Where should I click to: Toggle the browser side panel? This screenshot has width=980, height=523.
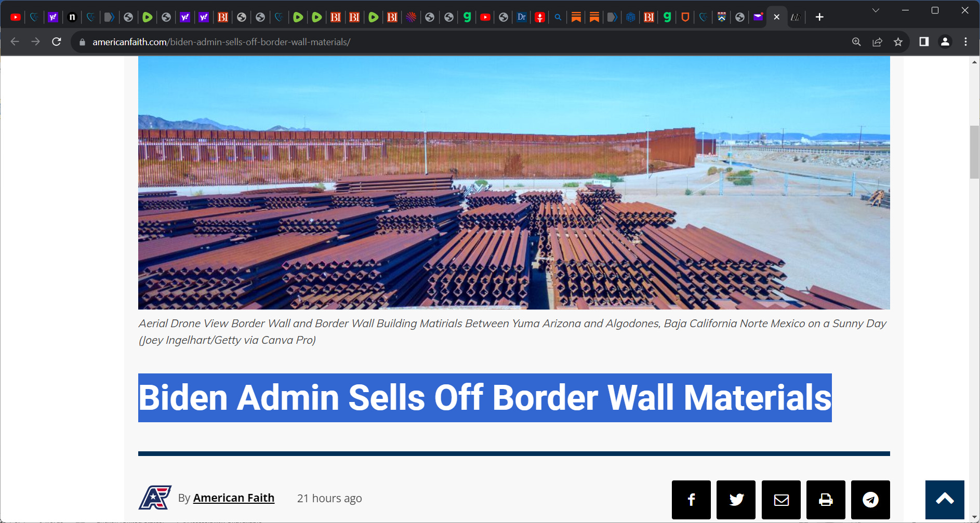tap(925, 42)
